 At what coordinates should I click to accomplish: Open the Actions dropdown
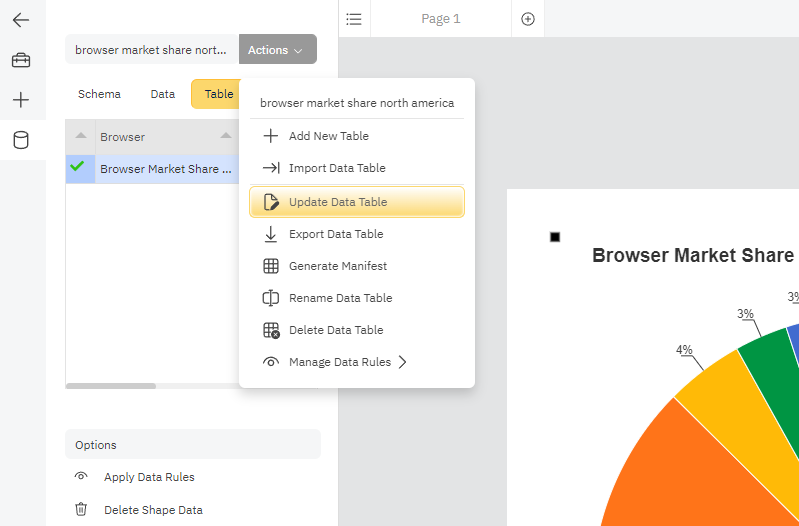[x=277, y=50]
